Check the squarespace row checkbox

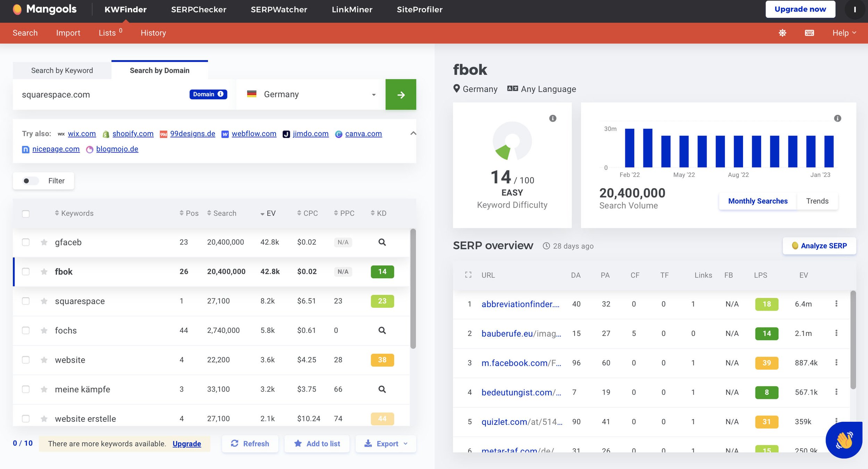26,301
